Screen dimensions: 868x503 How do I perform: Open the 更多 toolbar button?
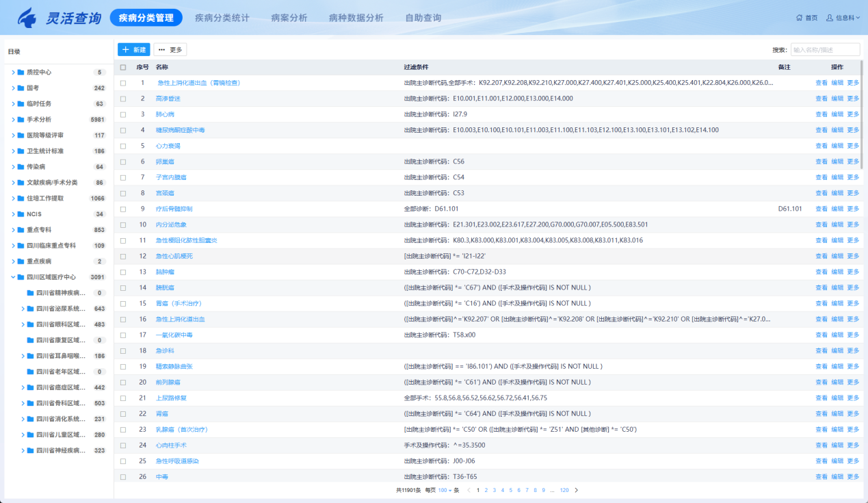click(170, 50)
